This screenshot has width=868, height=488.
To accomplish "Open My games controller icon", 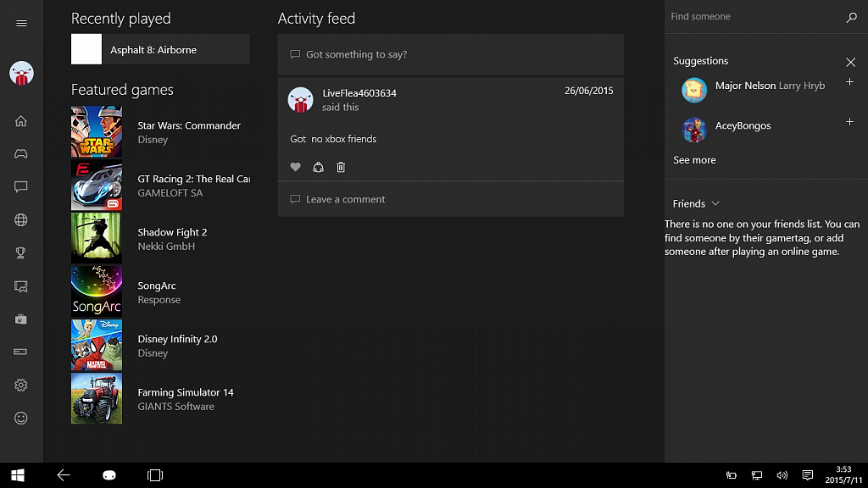I will tap(21, 154).
